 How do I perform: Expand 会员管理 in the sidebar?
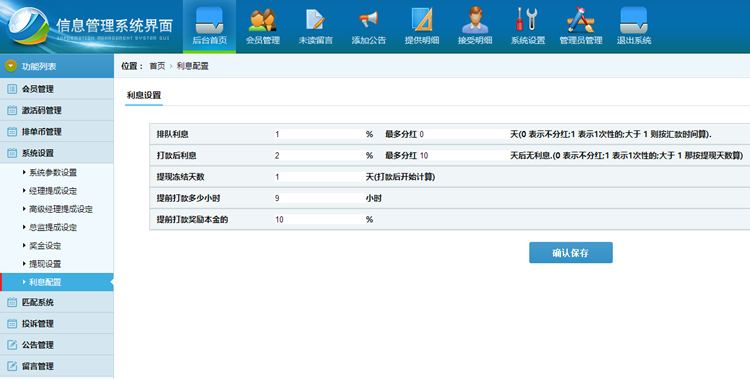point(57,89)
